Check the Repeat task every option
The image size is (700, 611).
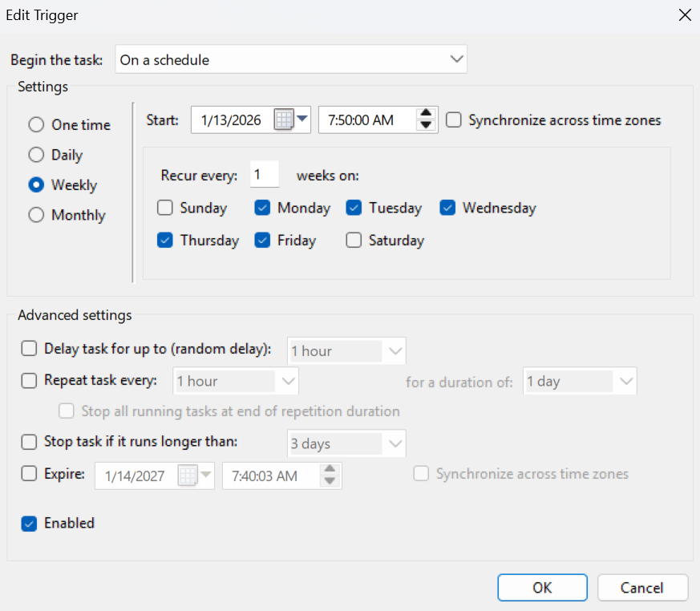pyautogui.click(x=29, y=380)
